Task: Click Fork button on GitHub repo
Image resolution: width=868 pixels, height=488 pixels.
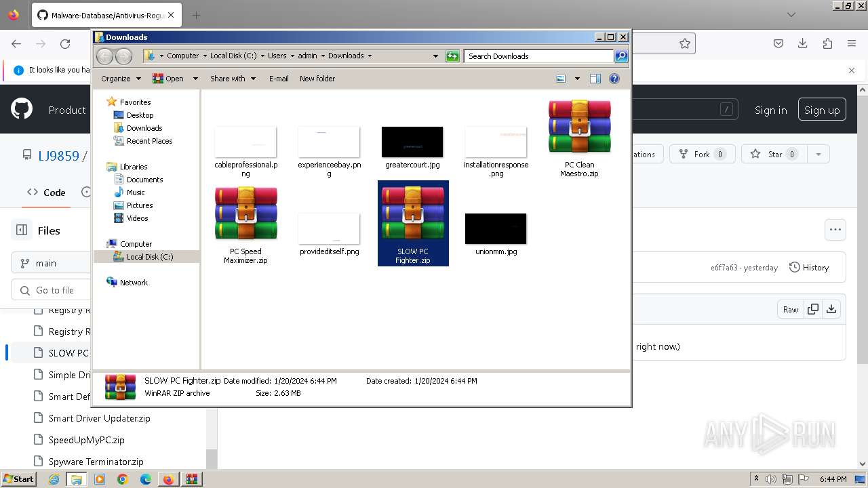Action: click(x=703, y=154)
